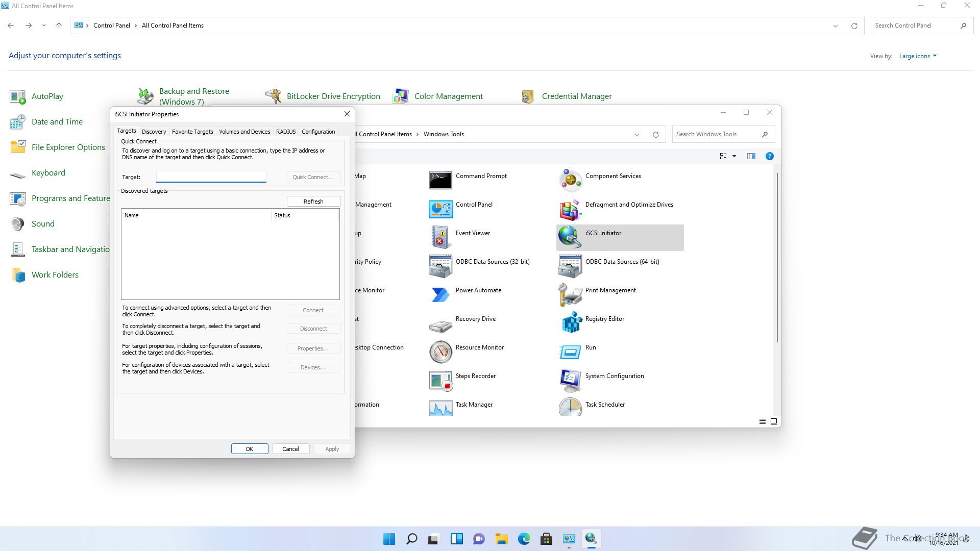Expand Control Panel address bar history dropdown
Viewport: 980px width, 551px height.
click(x=836, y=26)
